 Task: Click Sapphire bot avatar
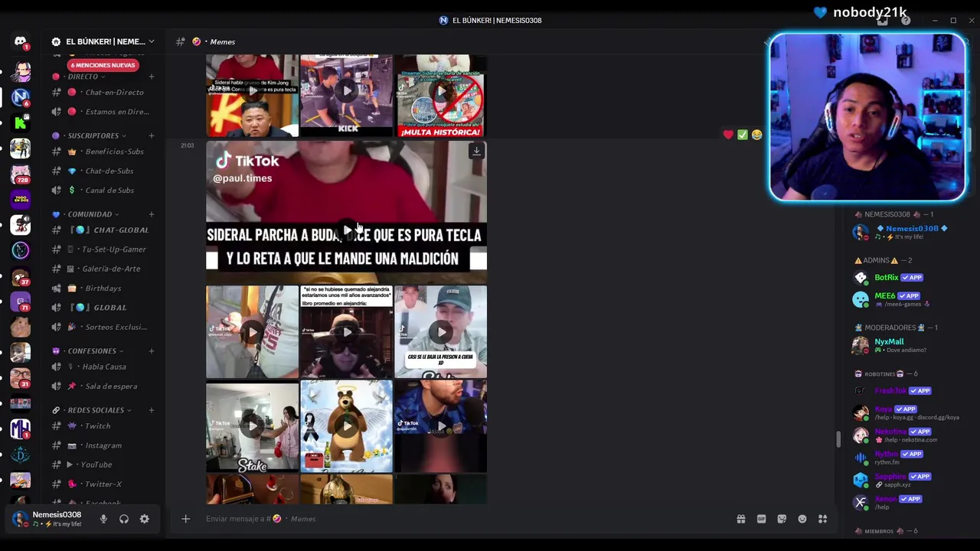[861, 480]
